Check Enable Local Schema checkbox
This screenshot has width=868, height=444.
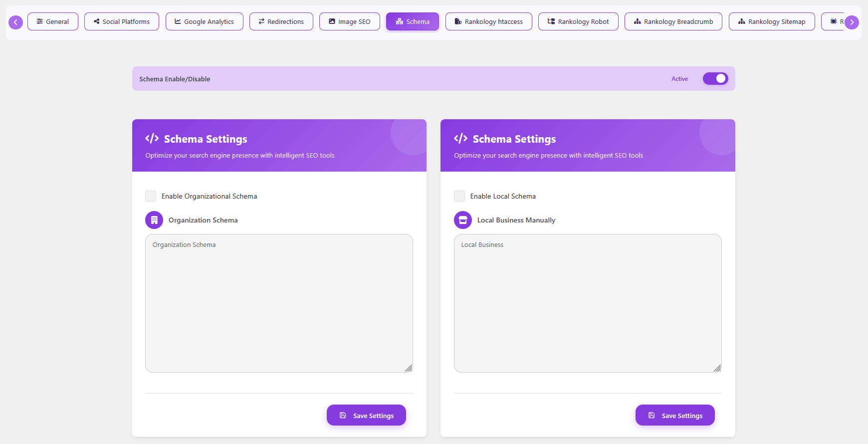[459, 196]
